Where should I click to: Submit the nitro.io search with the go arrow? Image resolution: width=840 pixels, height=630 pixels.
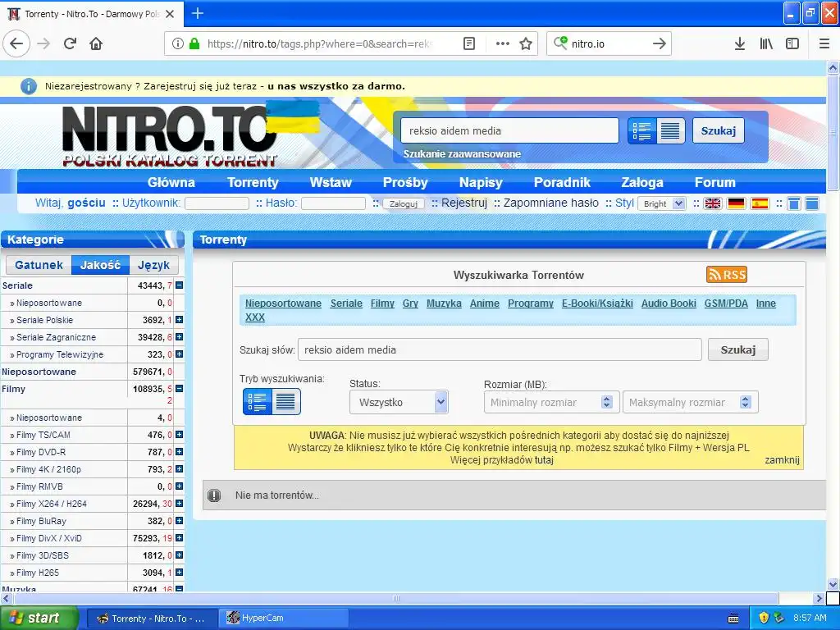pyautogui.click(x=659, y=43)
